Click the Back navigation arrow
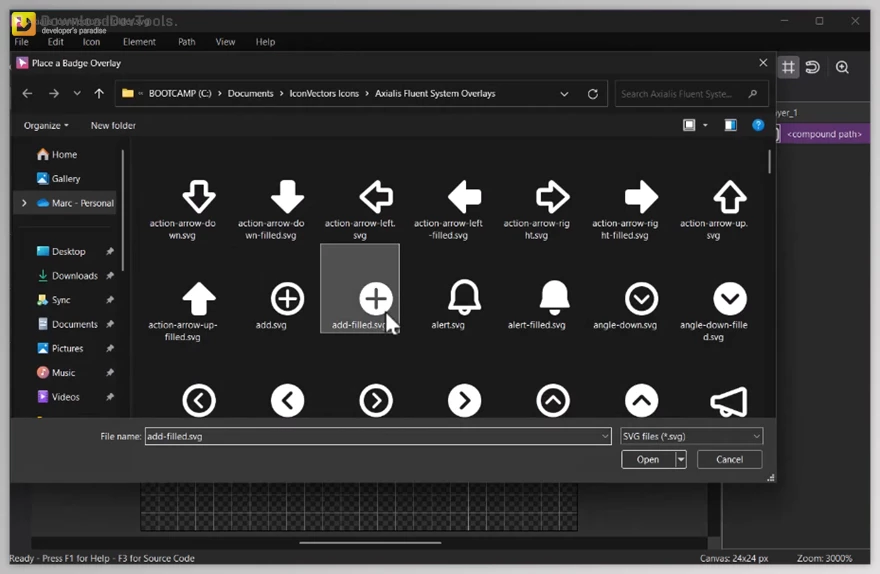The image size is (880, 574). click(x=27, y=94)
